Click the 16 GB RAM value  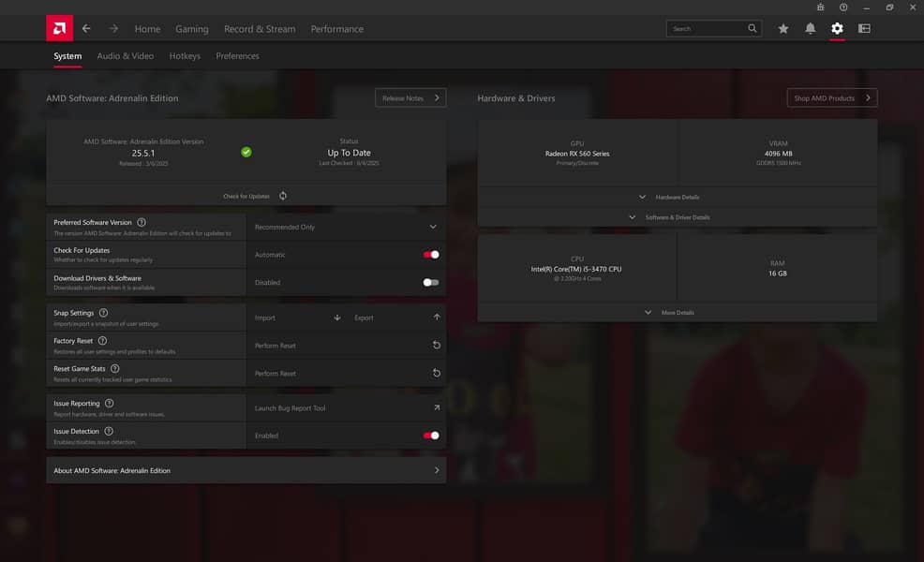pyautogui.click(x=777, y=274)
